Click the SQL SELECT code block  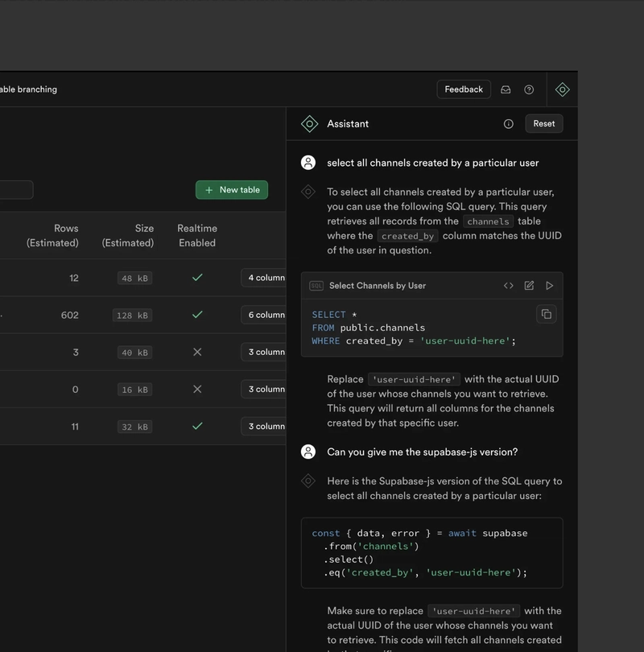432,328
